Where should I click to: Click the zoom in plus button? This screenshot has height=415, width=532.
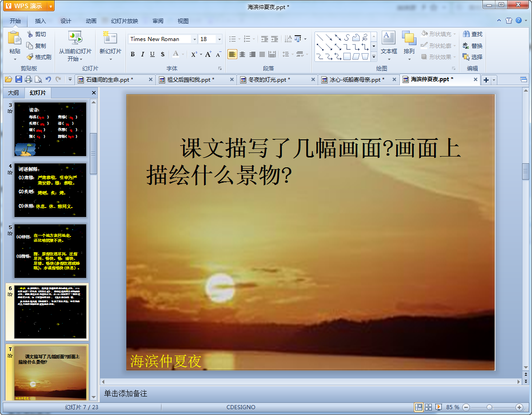(519, 407)
